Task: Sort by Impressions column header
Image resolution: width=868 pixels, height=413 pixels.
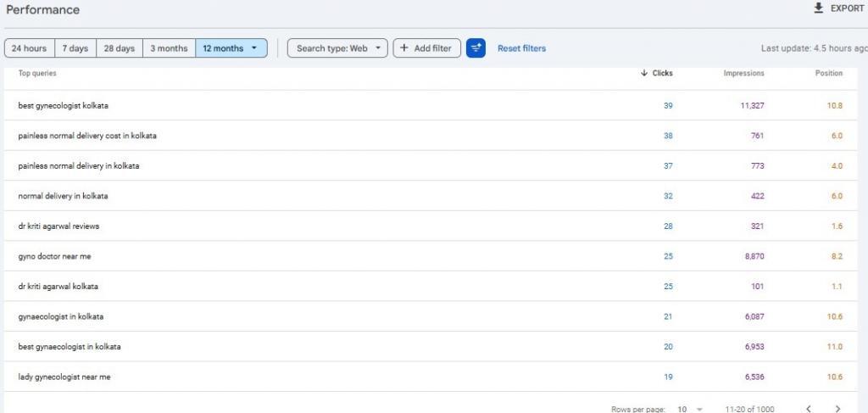Action: [743, 73]
